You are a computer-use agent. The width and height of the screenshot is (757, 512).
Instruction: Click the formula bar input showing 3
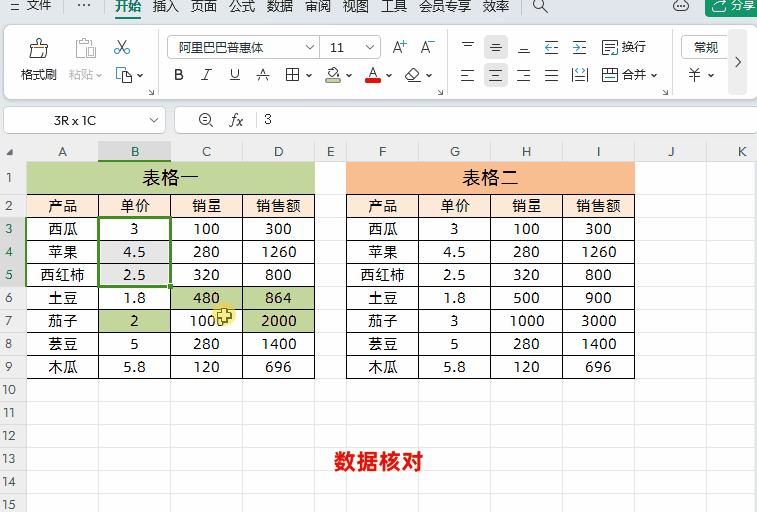click(x=509, y=120)
